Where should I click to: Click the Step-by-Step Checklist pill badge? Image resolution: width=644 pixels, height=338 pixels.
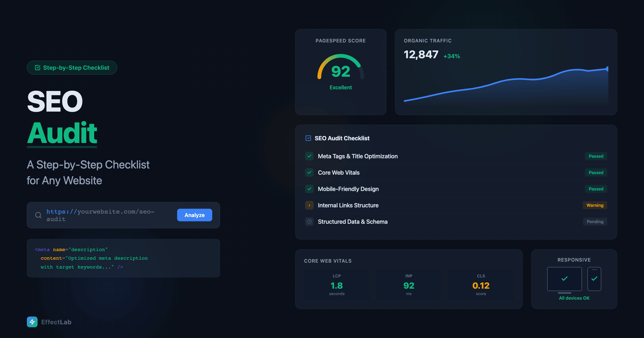(x=72, y=68)
